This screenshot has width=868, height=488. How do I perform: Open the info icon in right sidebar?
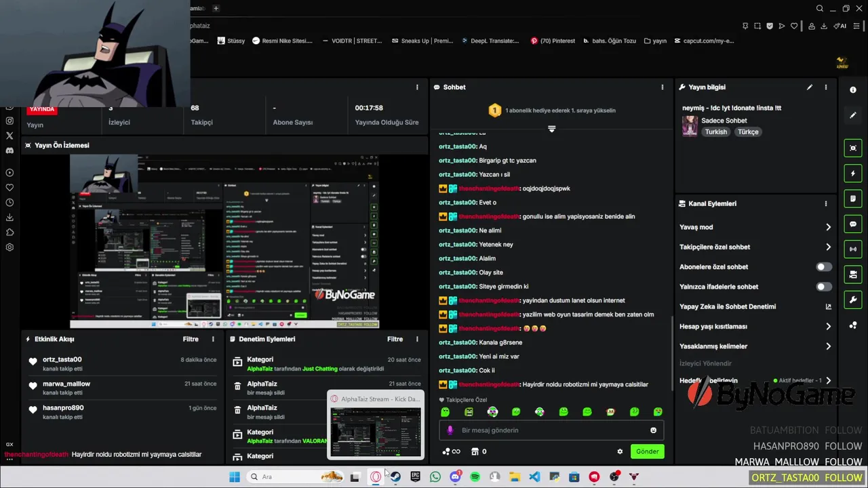point(853,89)
